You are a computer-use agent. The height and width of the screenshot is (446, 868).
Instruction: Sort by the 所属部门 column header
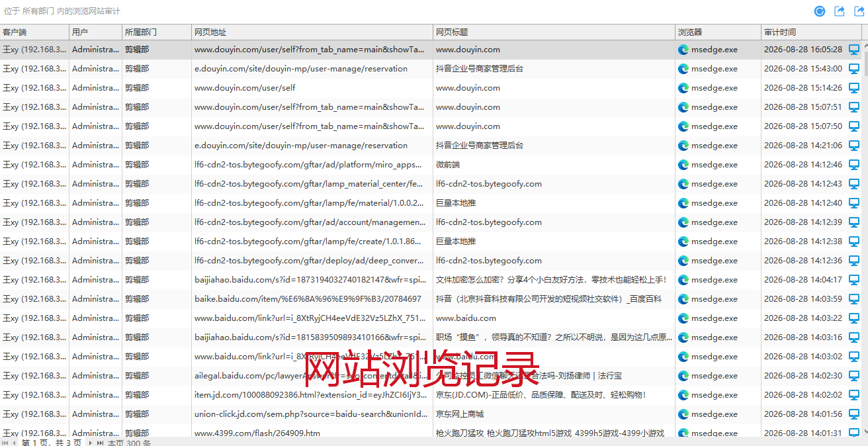pos(157,32)
